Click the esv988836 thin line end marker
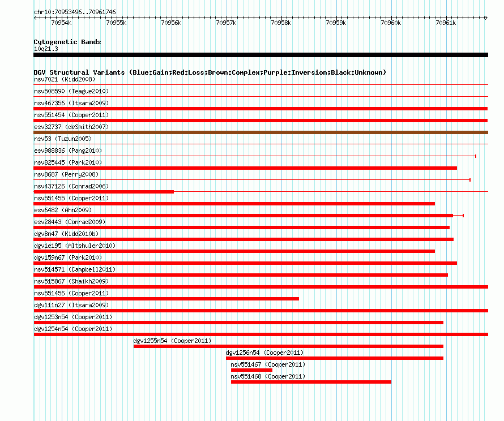504x421 pixels. [476, 156]
